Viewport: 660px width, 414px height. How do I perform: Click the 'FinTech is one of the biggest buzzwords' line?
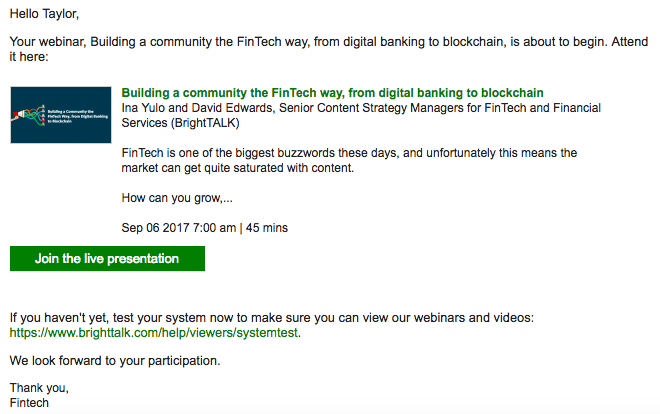pos(349,153)
